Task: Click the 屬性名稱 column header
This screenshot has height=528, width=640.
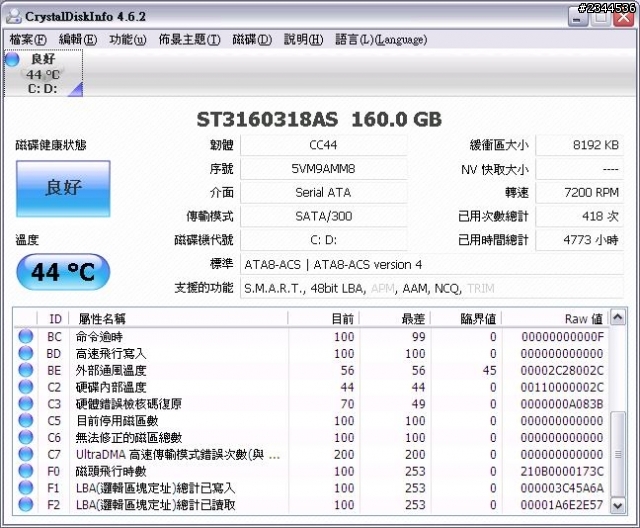Action: point(178,319)
